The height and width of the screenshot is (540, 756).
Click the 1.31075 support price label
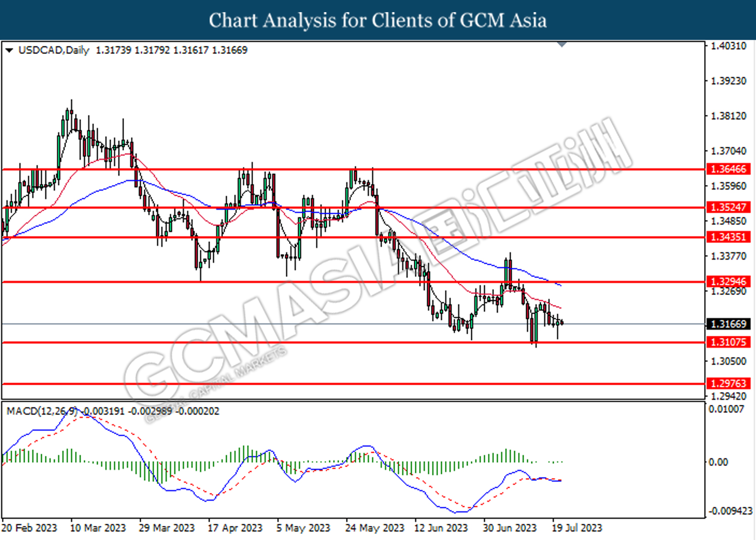point(728,342)
